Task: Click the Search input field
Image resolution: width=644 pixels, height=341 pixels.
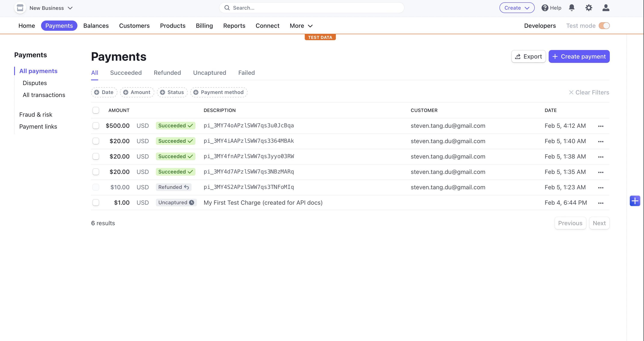Action: coord(311,8)
